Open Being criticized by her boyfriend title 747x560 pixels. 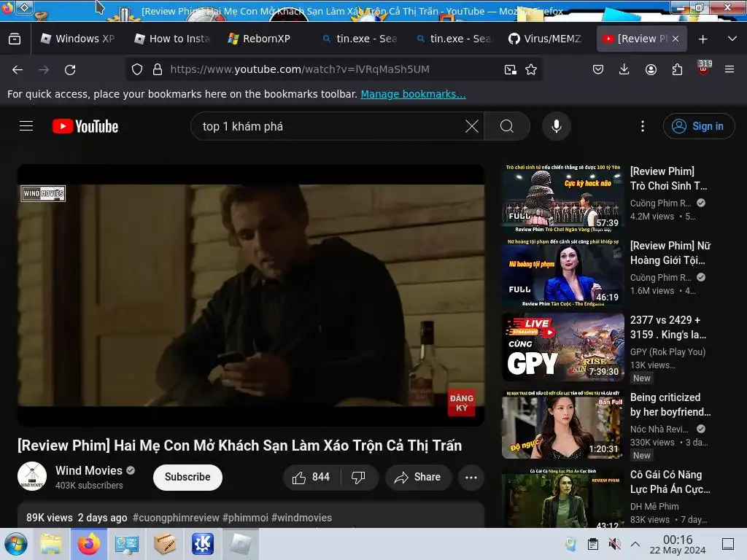670,404
